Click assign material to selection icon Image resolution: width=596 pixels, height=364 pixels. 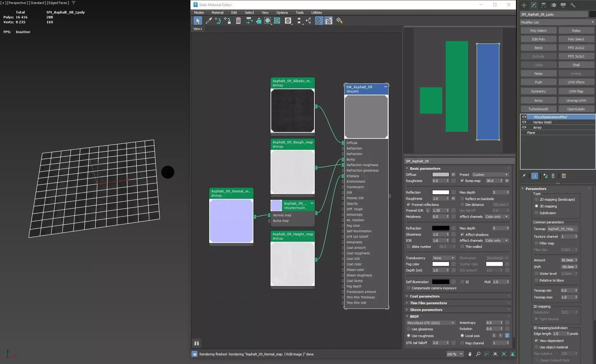pyautogui.click(x=228, y=21)
